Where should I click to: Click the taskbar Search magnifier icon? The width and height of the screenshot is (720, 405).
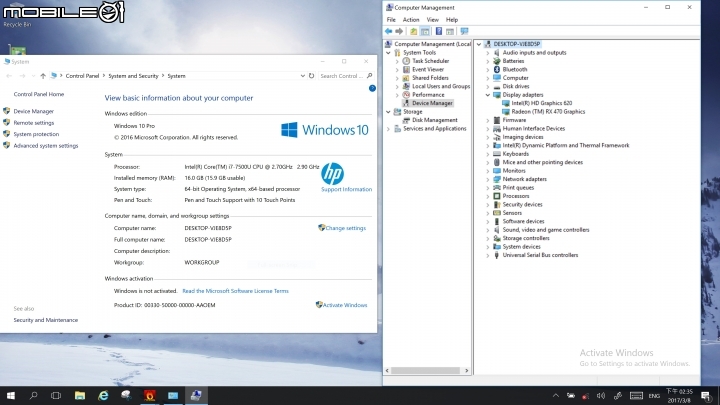click(33, 395)
